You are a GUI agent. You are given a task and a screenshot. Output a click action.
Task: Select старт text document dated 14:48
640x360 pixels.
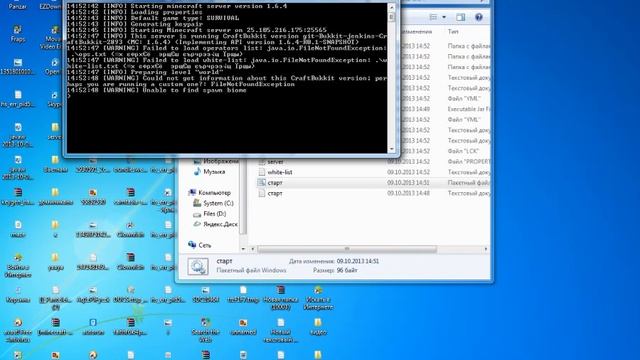(x=275, y=193)
